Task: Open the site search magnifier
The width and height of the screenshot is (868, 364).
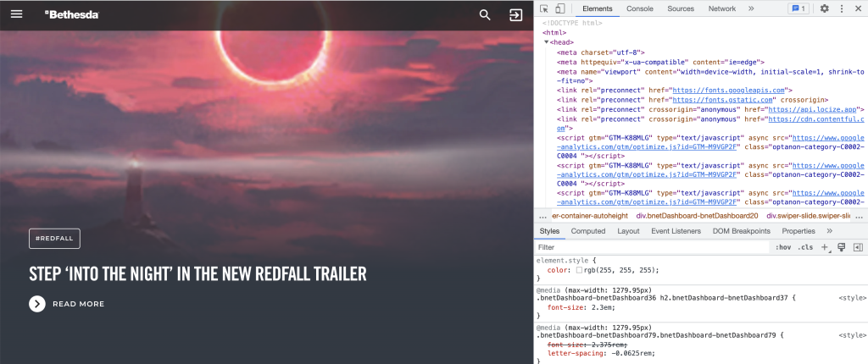Action: pos(485,15)
